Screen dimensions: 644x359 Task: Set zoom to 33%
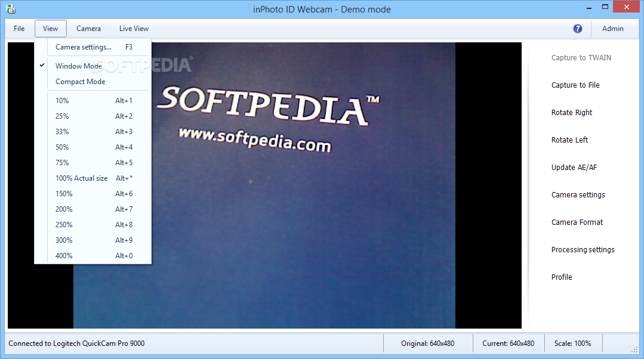pyautogui.click(x=93, y=132)
